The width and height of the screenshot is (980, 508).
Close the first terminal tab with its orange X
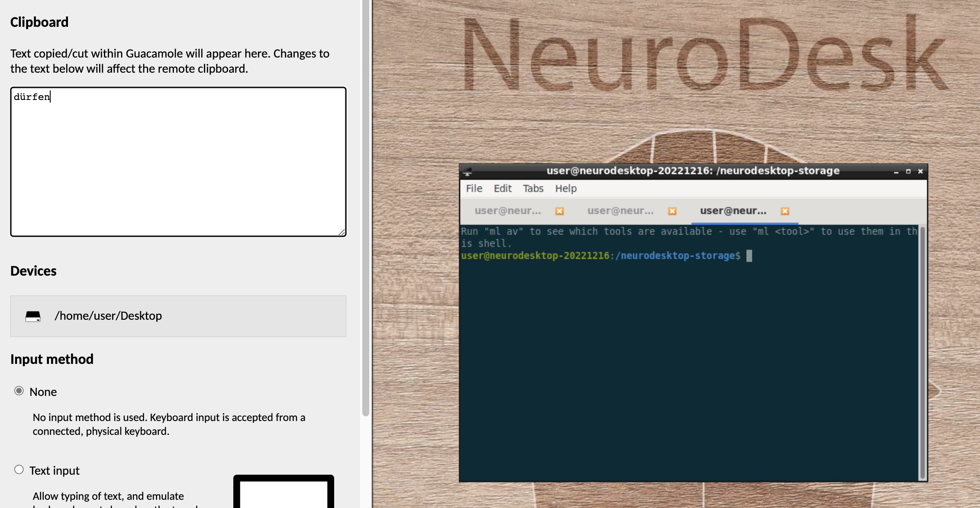(560, 211)
